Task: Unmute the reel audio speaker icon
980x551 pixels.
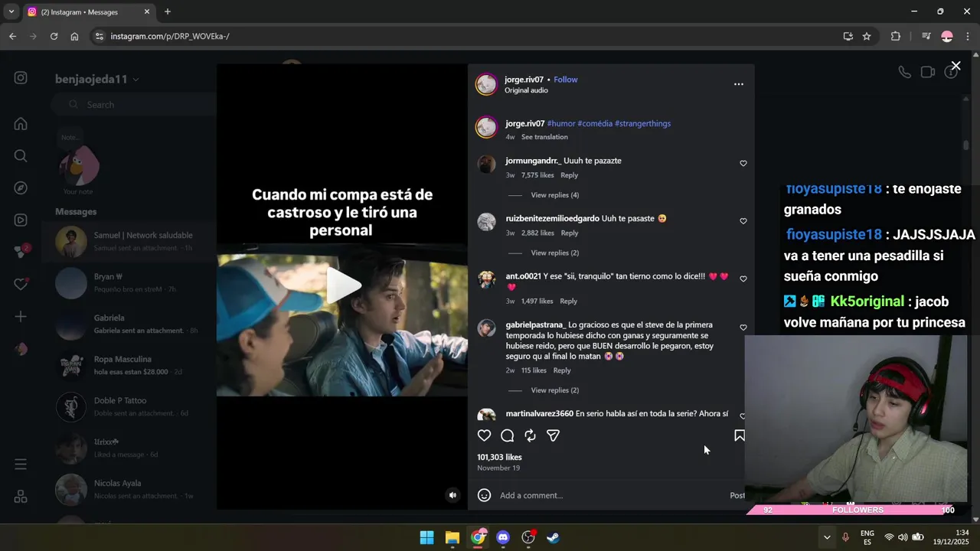Action: pyautogui.click(x=452, y=495)
